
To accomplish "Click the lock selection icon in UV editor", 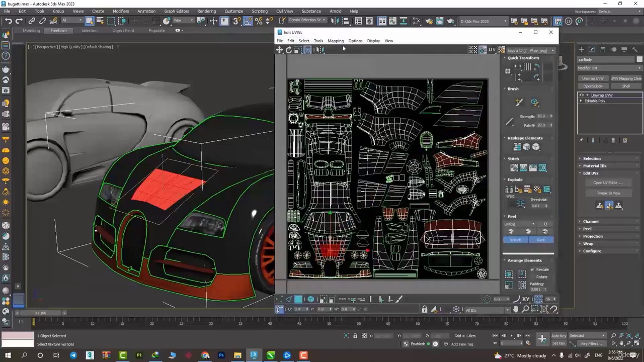I will point(425,310).
